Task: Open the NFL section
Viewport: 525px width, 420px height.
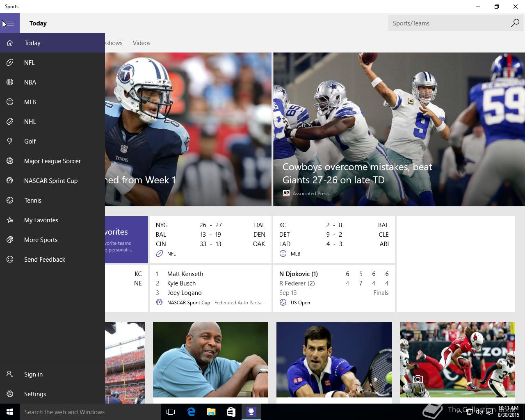Action: point(52,62)
